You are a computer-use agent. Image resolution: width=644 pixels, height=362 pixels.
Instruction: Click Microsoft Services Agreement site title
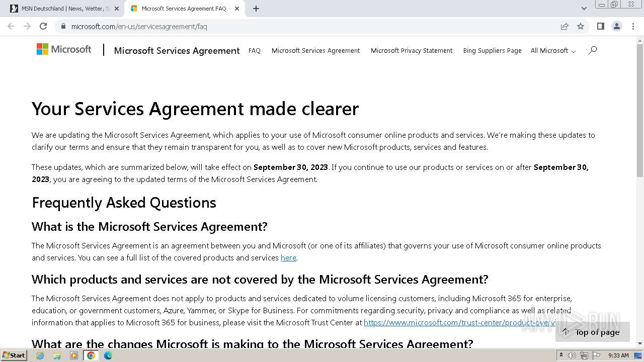(177, 50)
